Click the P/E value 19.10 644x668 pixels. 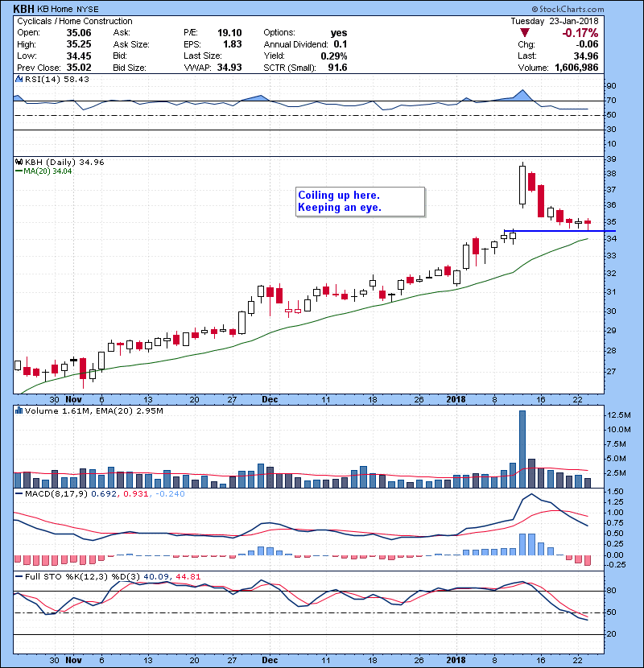(x=229, y=33)
